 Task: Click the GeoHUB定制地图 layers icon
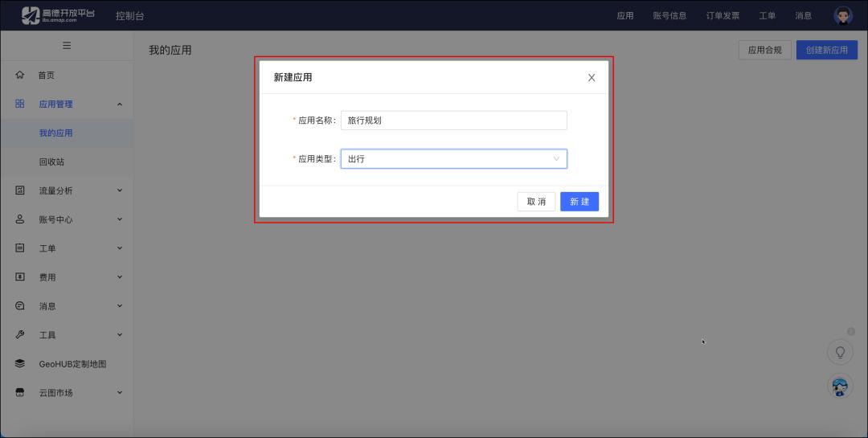(x=20, y=364)
